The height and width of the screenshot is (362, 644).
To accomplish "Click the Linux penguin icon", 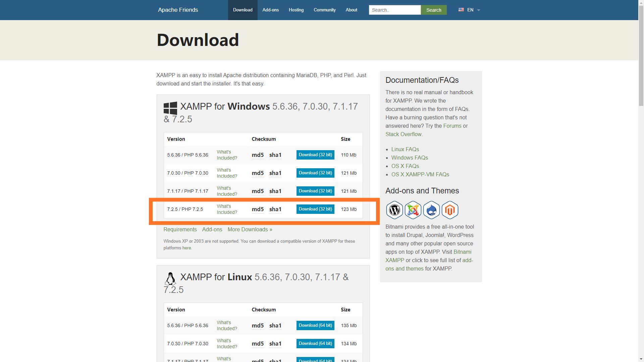I will tap(170, 279).
